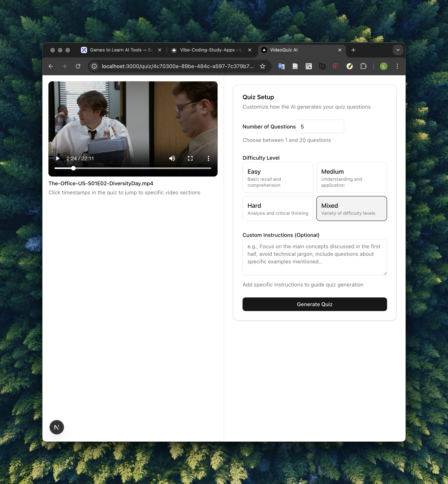
Task: Select the Hard difficulty level
Action: tap(278, 208)
